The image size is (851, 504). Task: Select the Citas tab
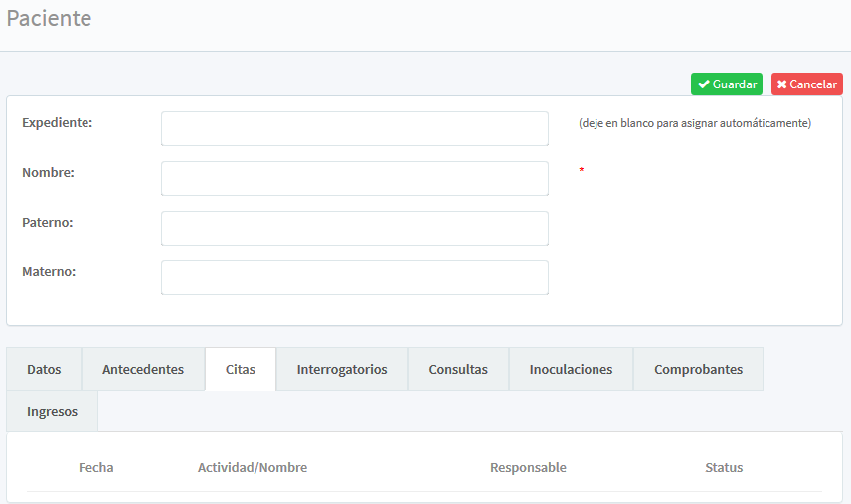pyautogui.click(x=241, y=369)
